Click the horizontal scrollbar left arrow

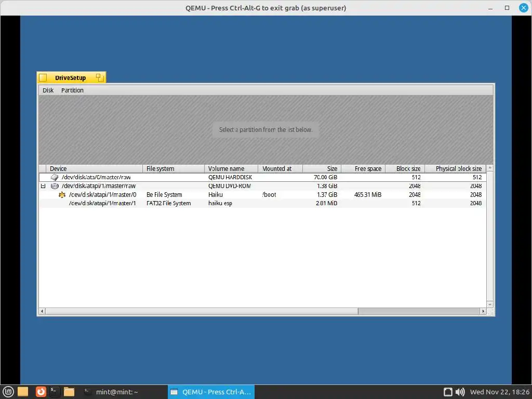point(42,311)
